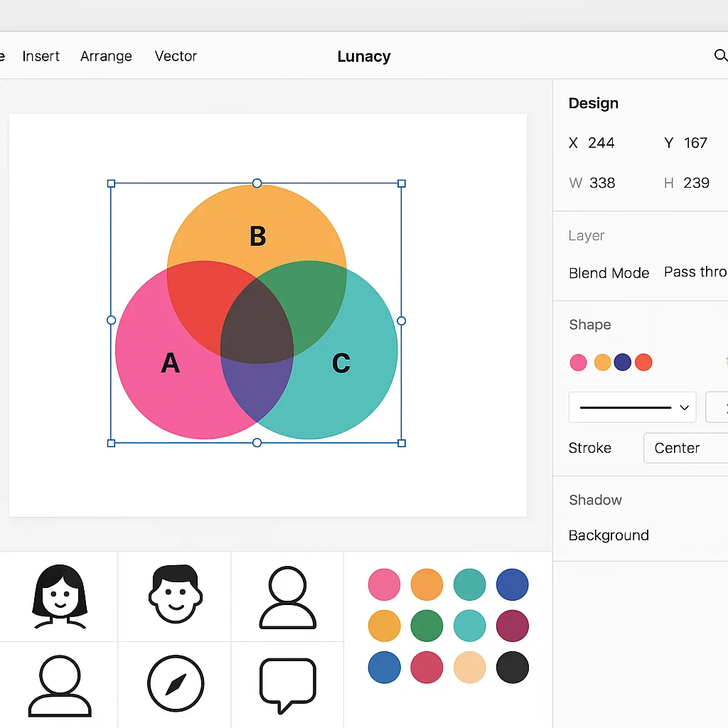Click the Lunacy title in the header
Viewport: 728px width, 728px height.
[x=364, y=56]
